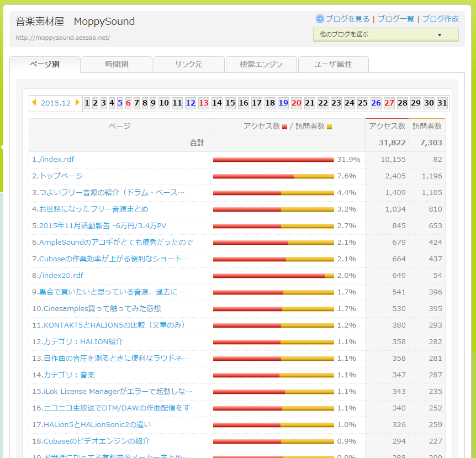Screen dimensions: 476x458
Task: Open the ./index.rdf page link
Action: coord(53,160)
